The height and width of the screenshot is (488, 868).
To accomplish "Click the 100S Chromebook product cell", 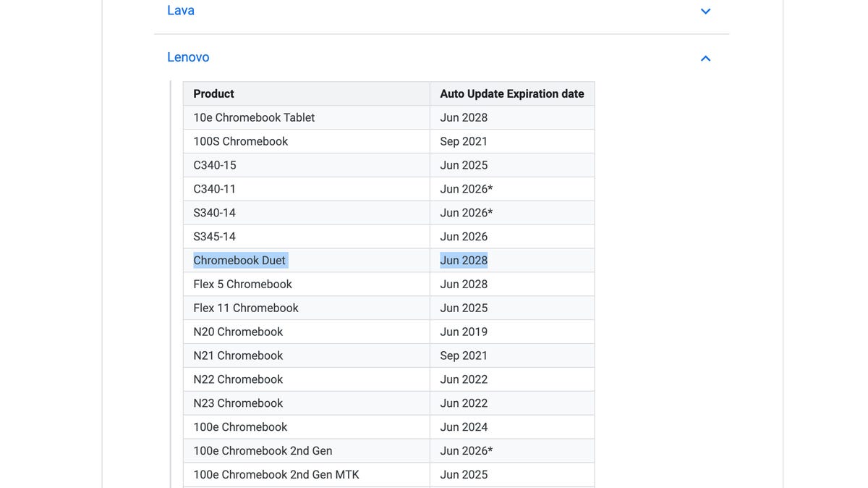I will [307, 141].
